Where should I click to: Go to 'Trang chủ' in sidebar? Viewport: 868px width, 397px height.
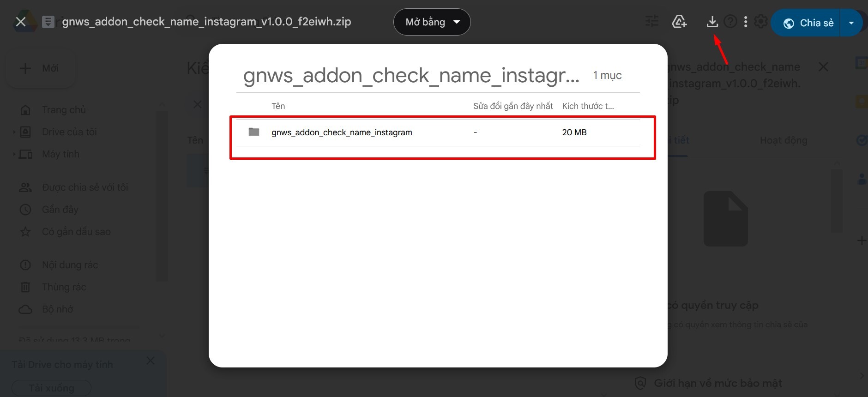point(64,110)
